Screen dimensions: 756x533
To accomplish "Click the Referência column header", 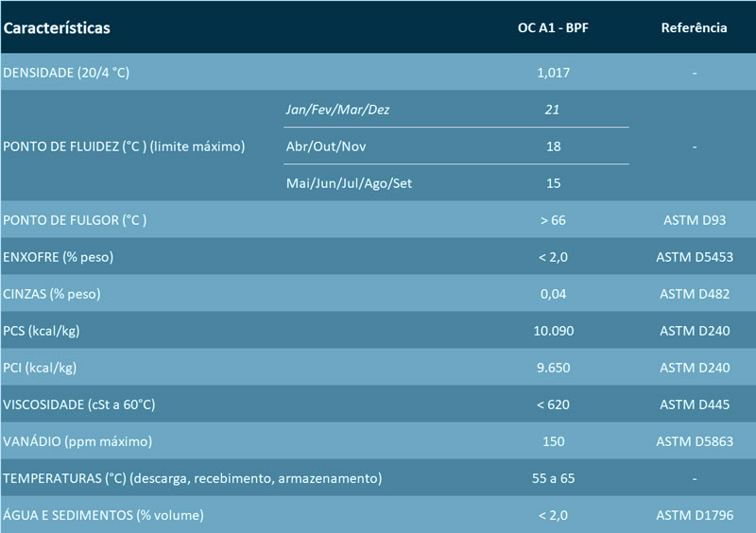I will coord(694,27).
